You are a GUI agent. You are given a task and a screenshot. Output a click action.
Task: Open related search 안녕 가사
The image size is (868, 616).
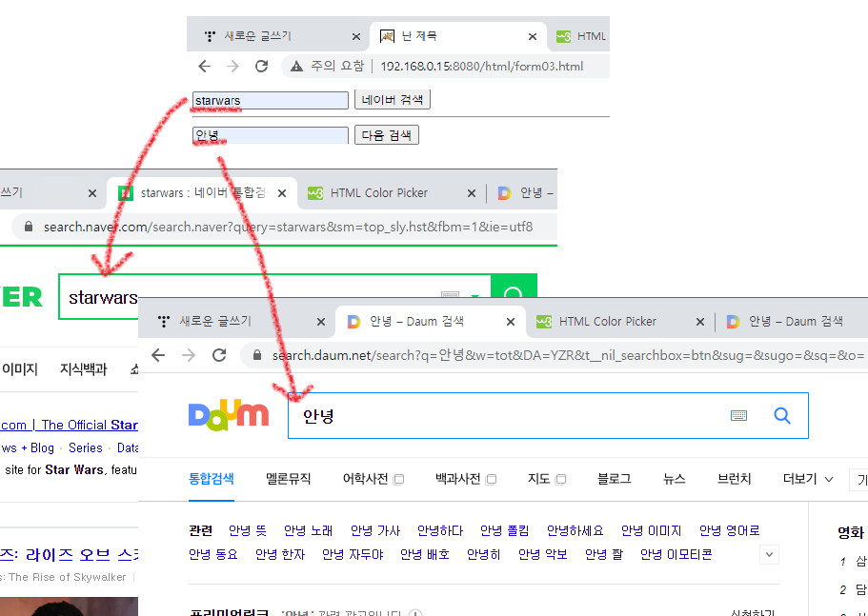pyautogui.click(x=375, y=531)
